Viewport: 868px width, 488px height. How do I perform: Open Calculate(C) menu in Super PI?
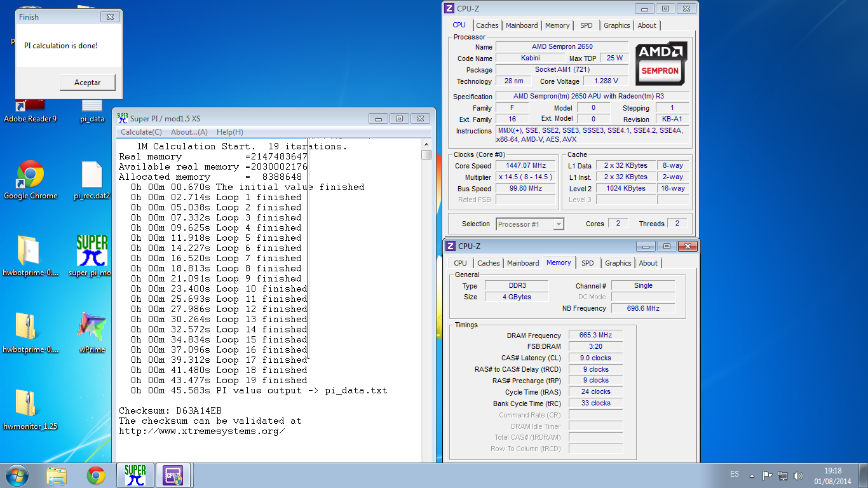click(141, 132)
